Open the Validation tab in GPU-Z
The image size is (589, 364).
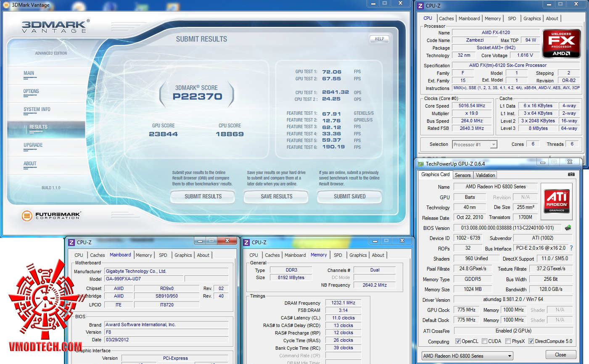pos(486,175)
